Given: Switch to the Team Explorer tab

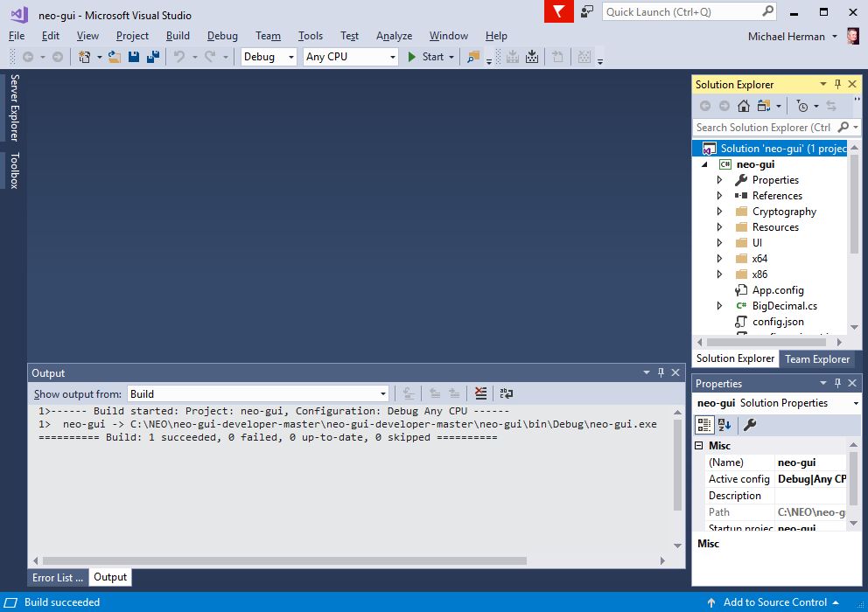Looking at the screenshot, I should coord(817,359).
